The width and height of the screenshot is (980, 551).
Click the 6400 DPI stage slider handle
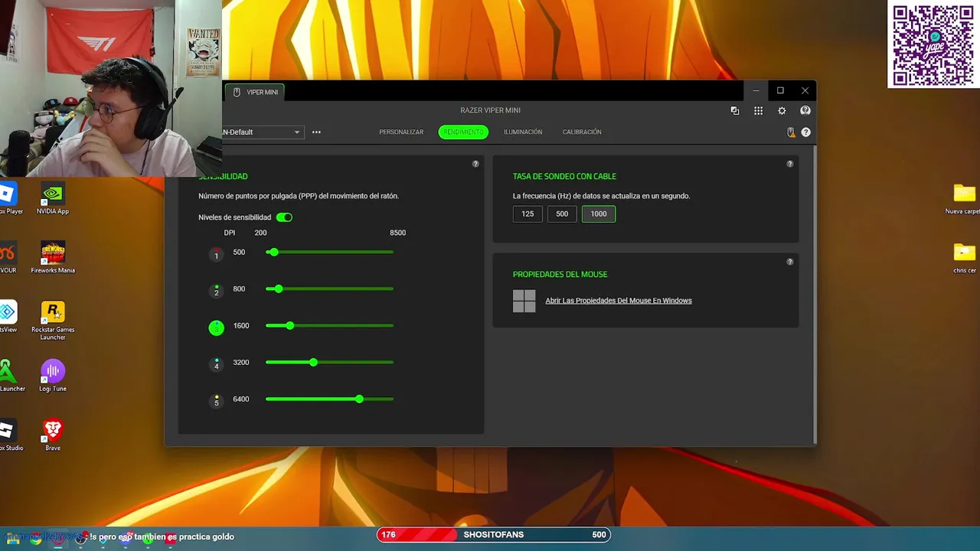click(359, 399)
